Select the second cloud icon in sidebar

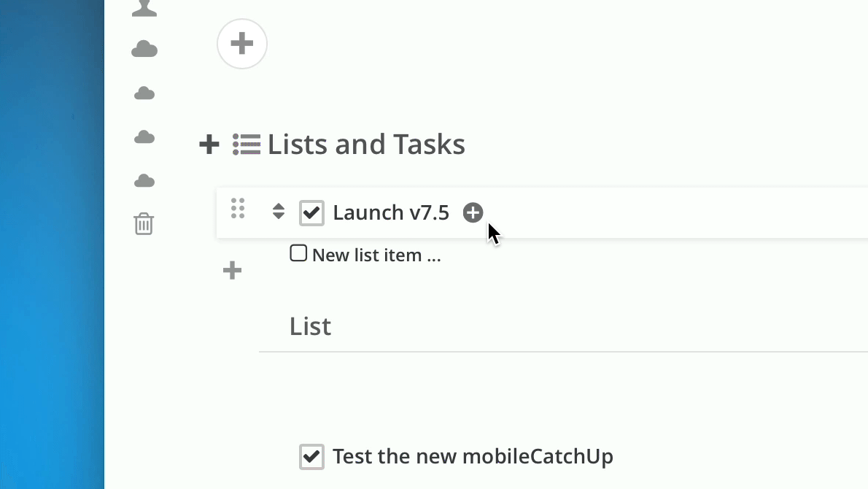[x=144, y=93]
